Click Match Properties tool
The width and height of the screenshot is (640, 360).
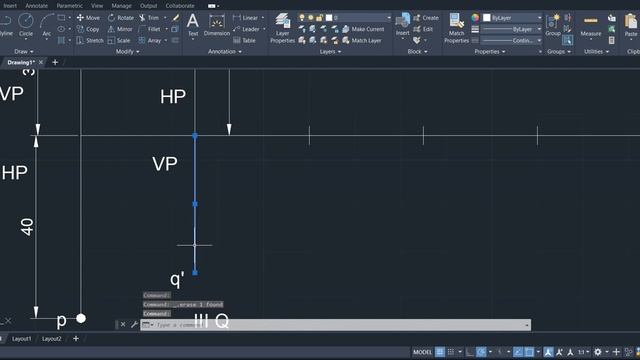(x=456, y=27)
